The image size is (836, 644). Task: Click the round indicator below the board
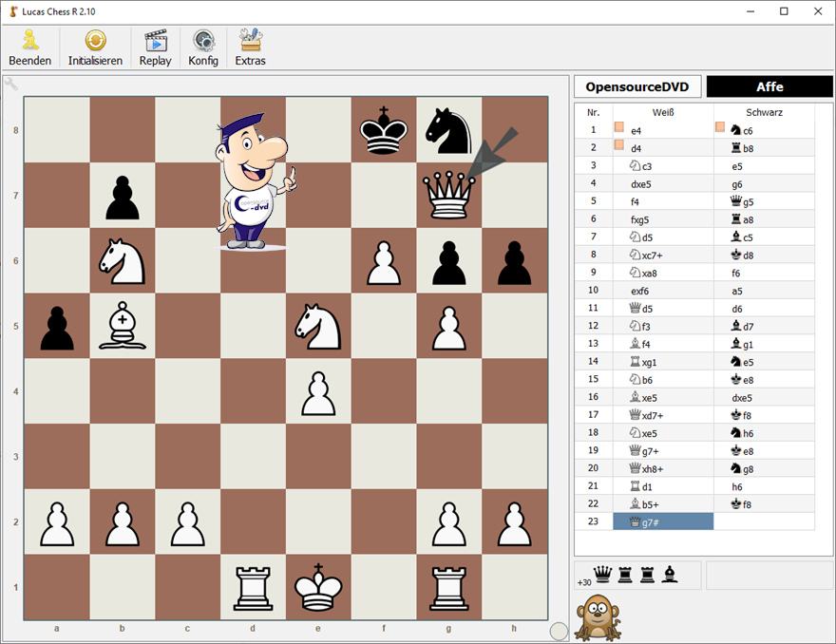[x=559, y=631]
